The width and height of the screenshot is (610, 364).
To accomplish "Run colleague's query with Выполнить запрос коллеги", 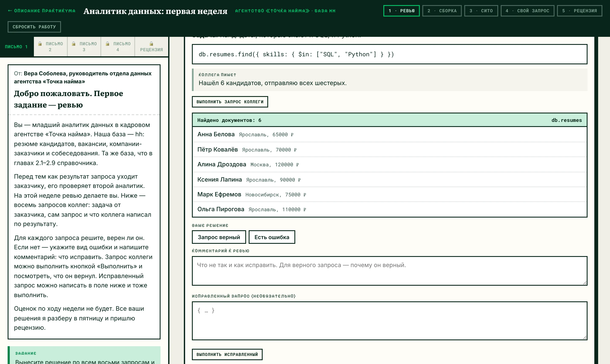I will [x=230, y=102].
